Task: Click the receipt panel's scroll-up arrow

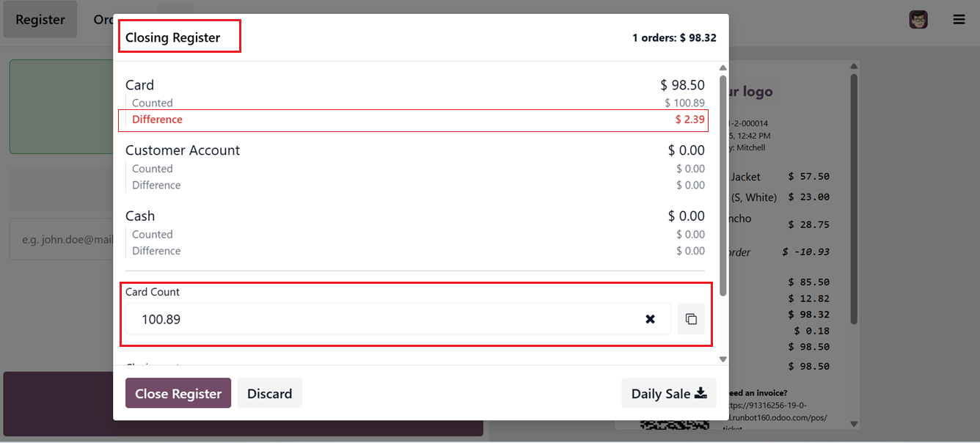Action: [x=853, y=67]
